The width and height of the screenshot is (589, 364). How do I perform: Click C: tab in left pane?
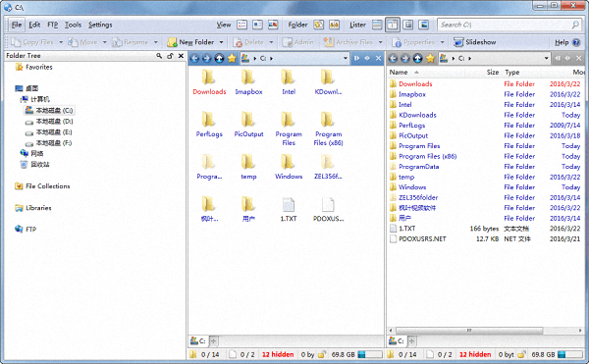point(198,340)
